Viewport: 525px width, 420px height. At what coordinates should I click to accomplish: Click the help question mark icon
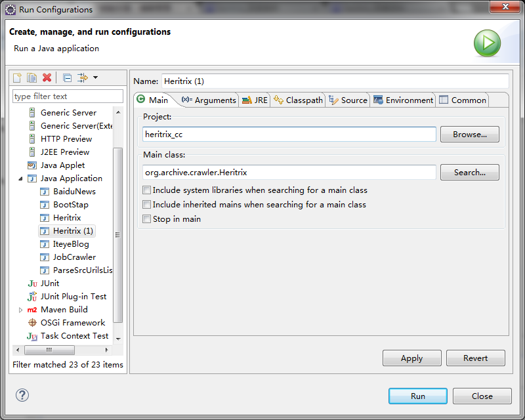(x=22, y=395)
